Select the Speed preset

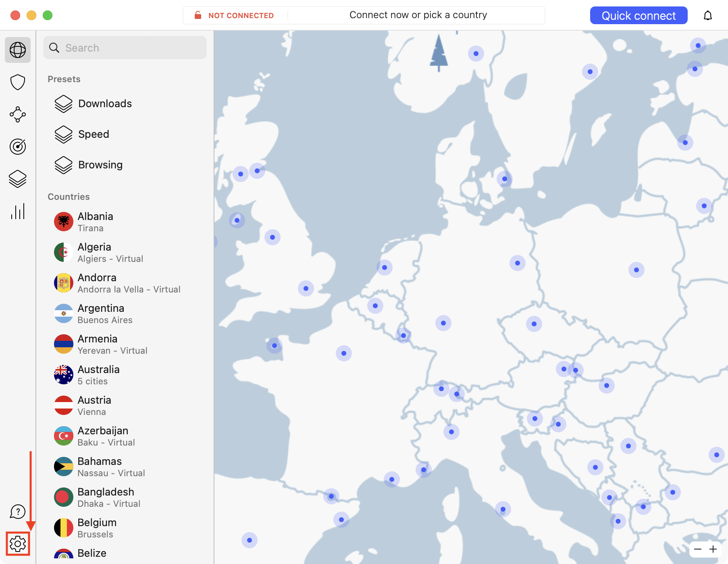point(94,134)
